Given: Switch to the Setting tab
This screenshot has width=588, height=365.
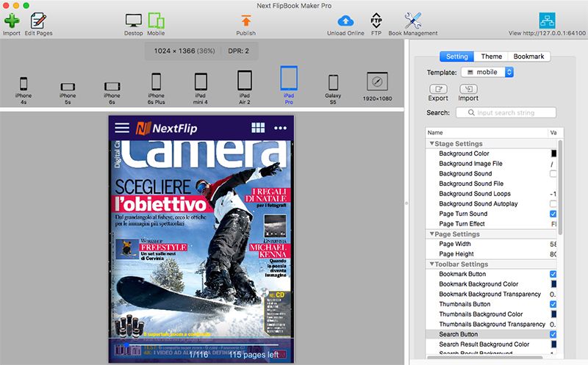Looking at the screenshot, I should point(456,57).
